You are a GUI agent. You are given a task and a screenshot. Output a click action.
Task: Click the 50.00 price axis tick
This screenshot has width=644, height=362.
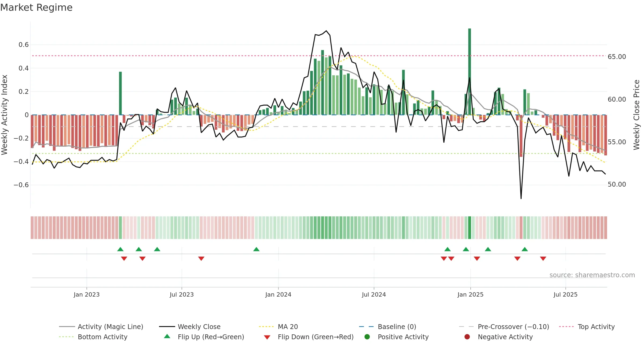[x=617, y=184]
